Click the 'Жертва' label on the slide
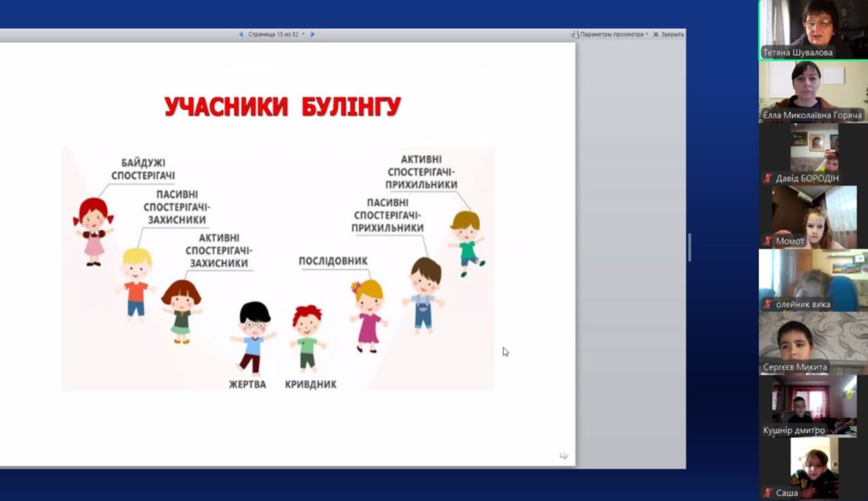This screenshot has width=868, height=501. point(247,385)
